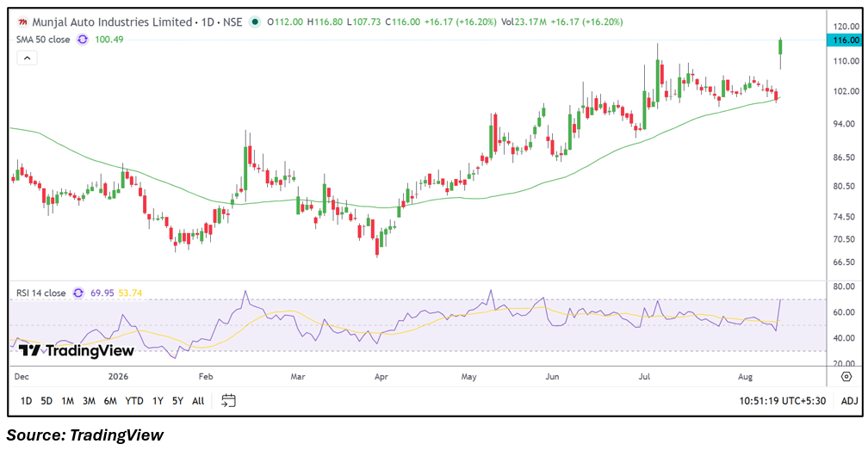Image resolution: width=868 pixels, height=450 pixels.
Task: Select the All time range
Action: click(198, 401)
